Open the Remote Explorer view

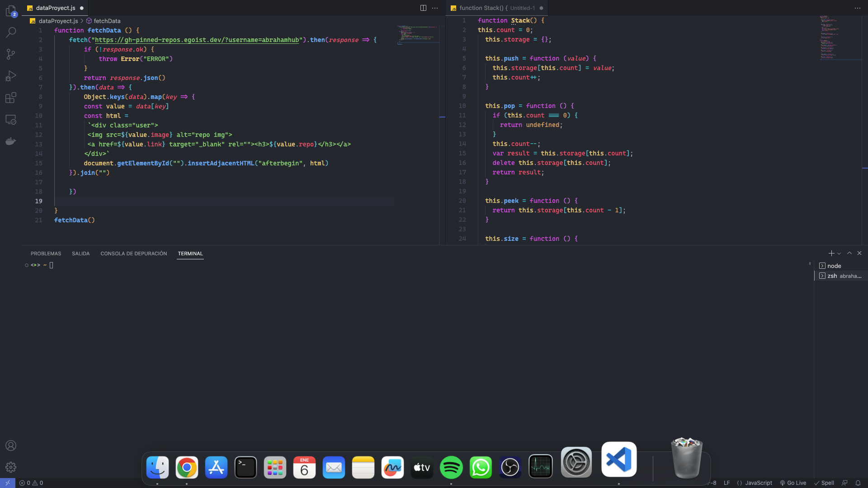coord(11,120)
